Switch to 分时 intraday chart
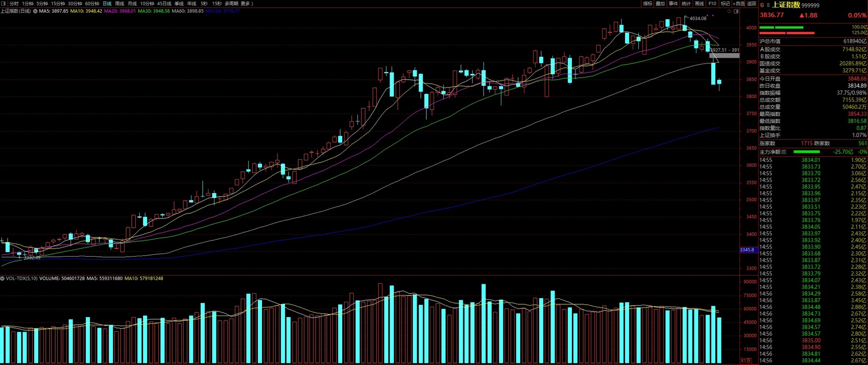Screen dimensions: 868x365 [x=14, y=4]
